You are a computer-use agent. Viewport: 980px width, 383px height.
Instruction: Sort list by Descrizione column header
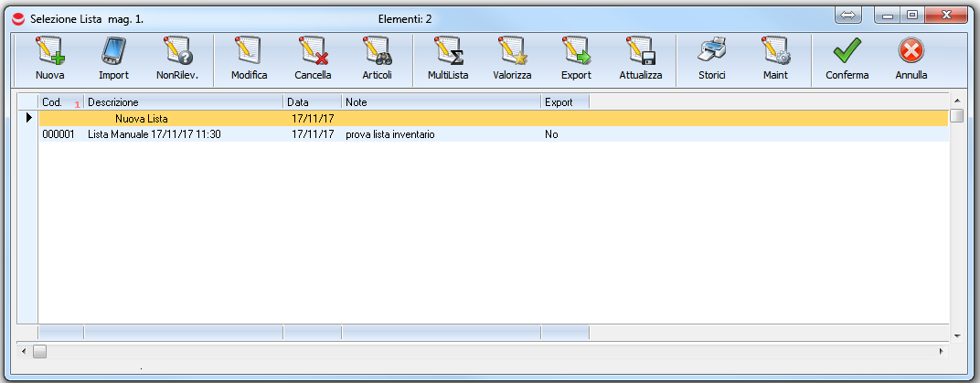183,102
